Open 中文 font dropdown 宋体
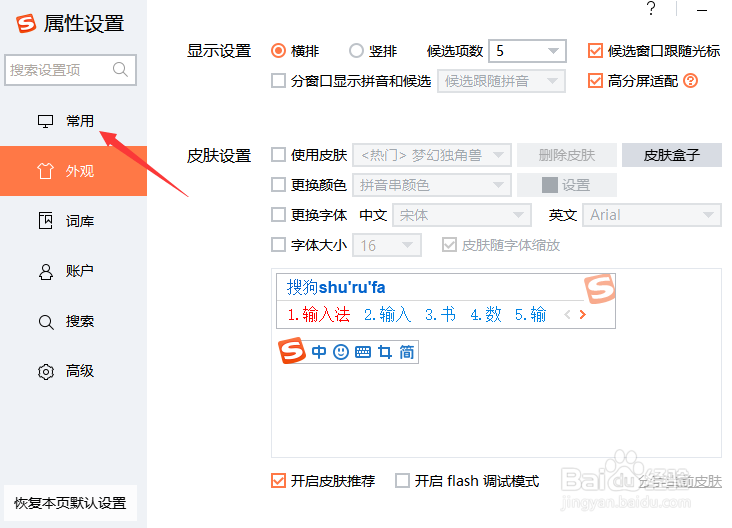The width and height of the screenshot is (732, 528). (x=462, y=215)
